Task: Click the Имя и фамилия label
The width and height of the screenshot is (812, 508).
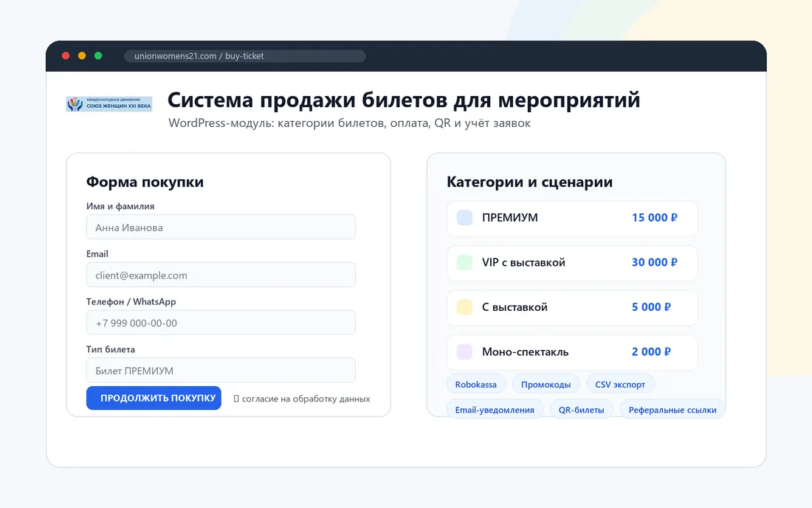Action: click(120, 206)
